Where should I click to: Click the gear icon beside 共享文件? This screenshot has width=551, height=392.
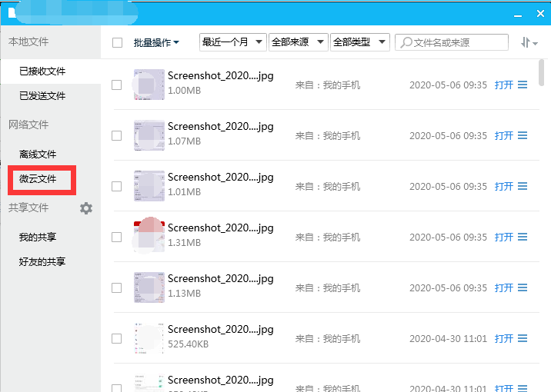tap(86, 208)
